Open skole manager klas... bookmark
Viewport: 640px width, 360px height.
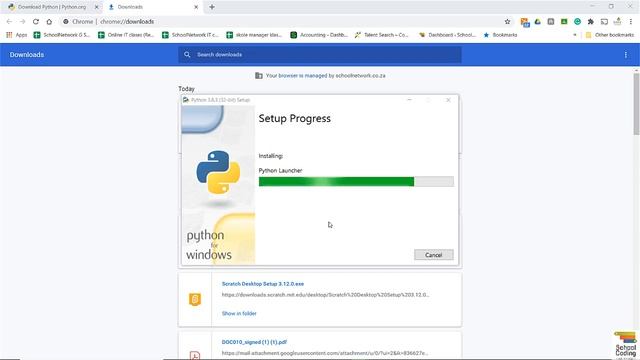click(254, 35)
